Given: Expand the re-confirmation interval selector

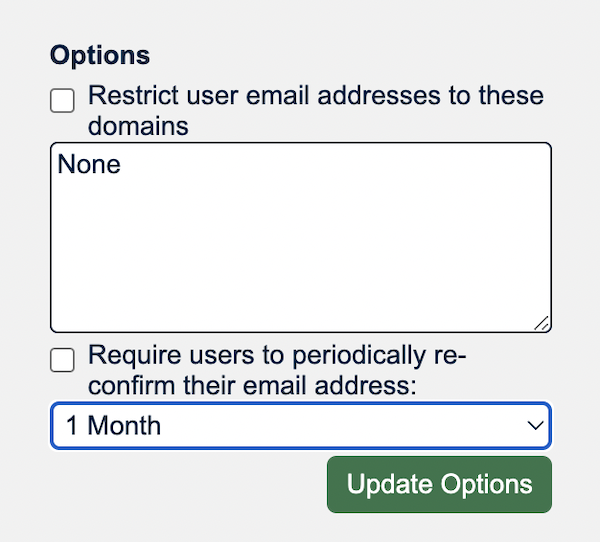Looking at the screenshot, I should [x=301, y=425].
